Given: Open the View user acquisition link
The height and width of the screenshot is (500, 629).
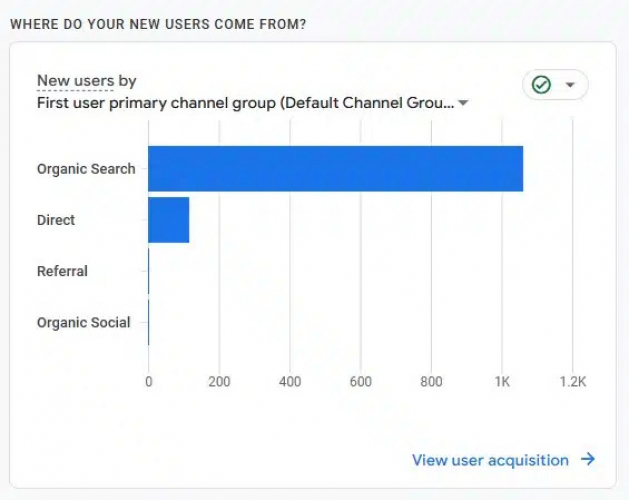Looking at the screenshot, I should [x=490, y=460].
